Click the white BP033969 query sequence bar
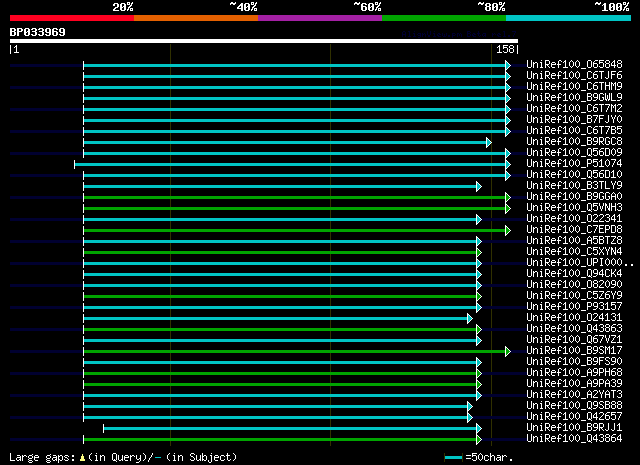This screenshot has width=640, height=465. 264,41
